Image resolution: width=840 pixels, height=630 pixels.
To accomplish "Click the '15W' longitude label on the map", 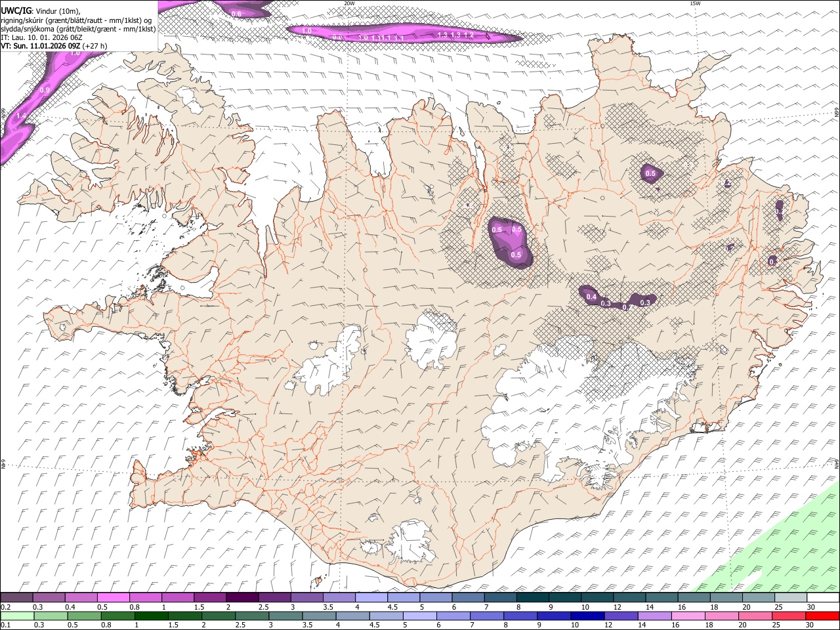I will coord(696,3).
